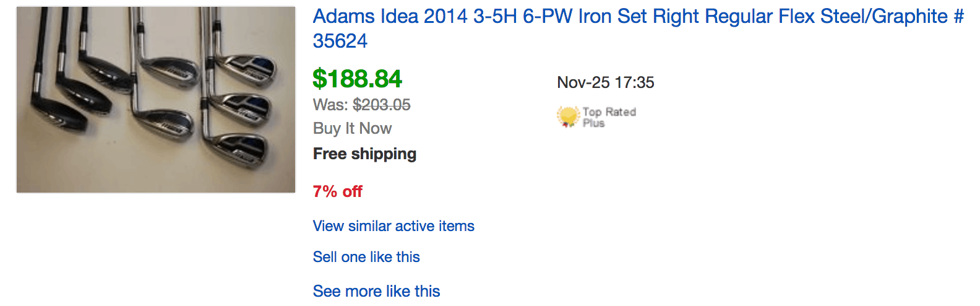This screenshot has height=306, width=980.
Task: Follow the See more like this link
Action: 376,291
